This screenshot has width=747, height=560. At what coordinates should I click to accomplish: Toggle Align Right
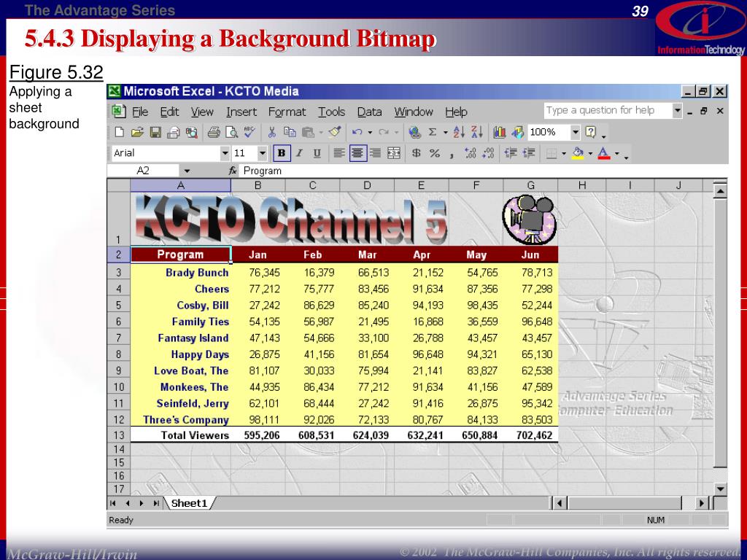(x=376, y=153)
